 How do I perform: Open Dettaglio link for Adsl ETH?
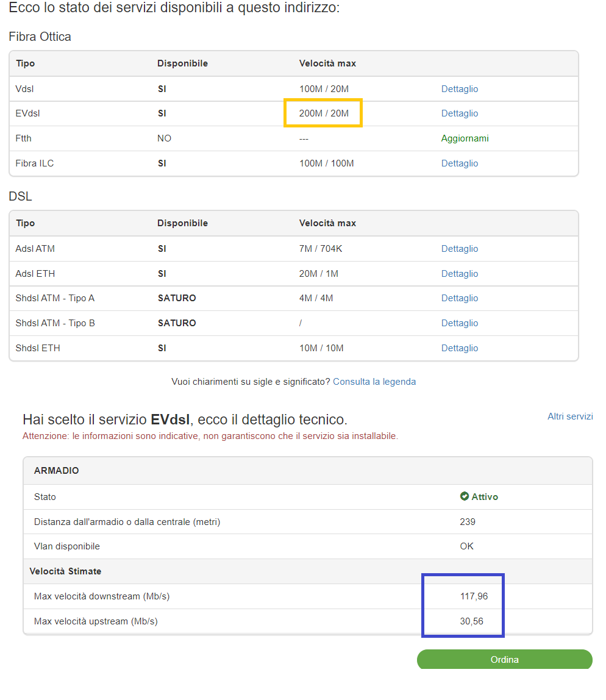pos(459,274)
